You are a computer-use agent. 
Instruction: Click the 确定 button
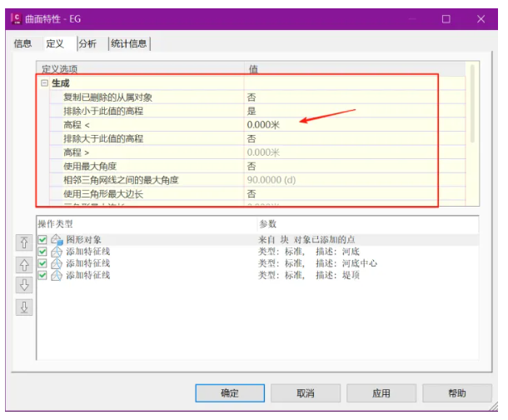[x=230, y=393]
